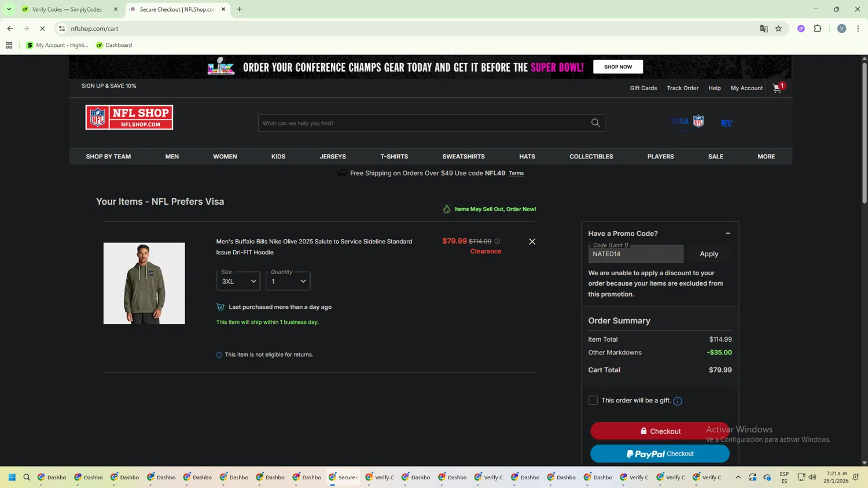Click SIGN UP & SAVE 10%
The image size is (868, 488).
click(x=109, y=86)
